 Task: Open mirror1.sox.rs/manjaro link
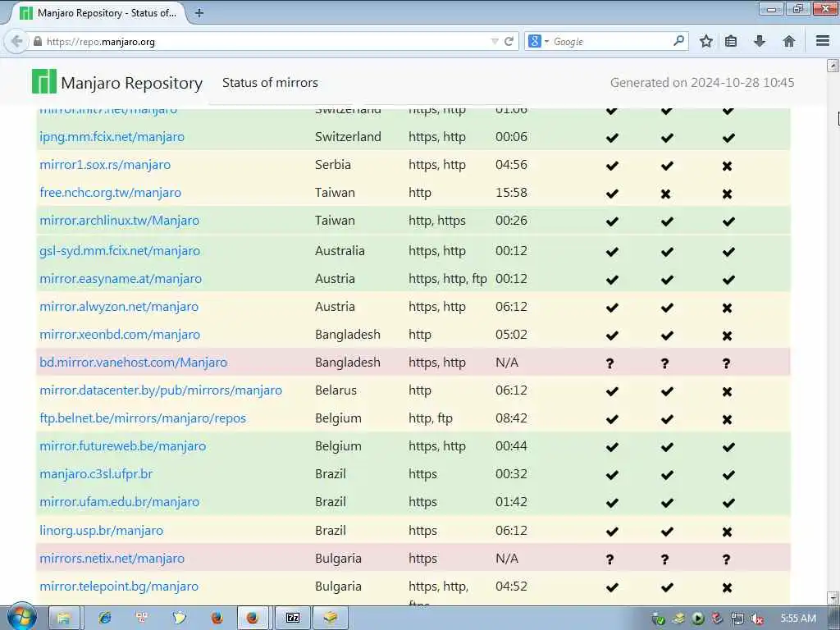click(105, 164)
